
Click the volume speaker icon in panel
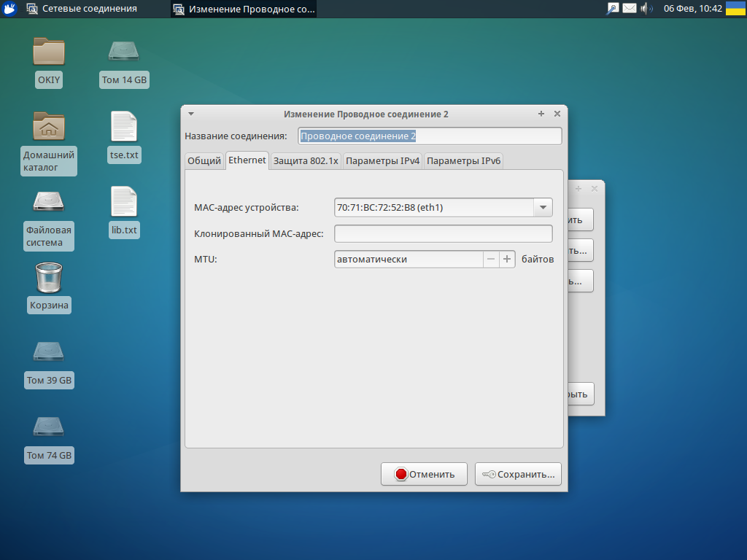click(x=646, y=9)
